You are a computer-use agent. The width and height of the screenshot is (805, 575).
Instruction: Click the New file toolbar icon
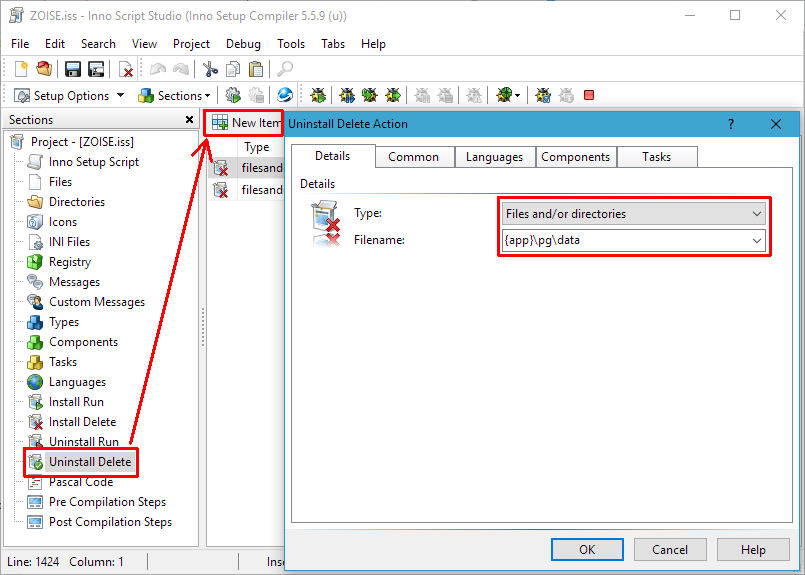click(22, 69)
